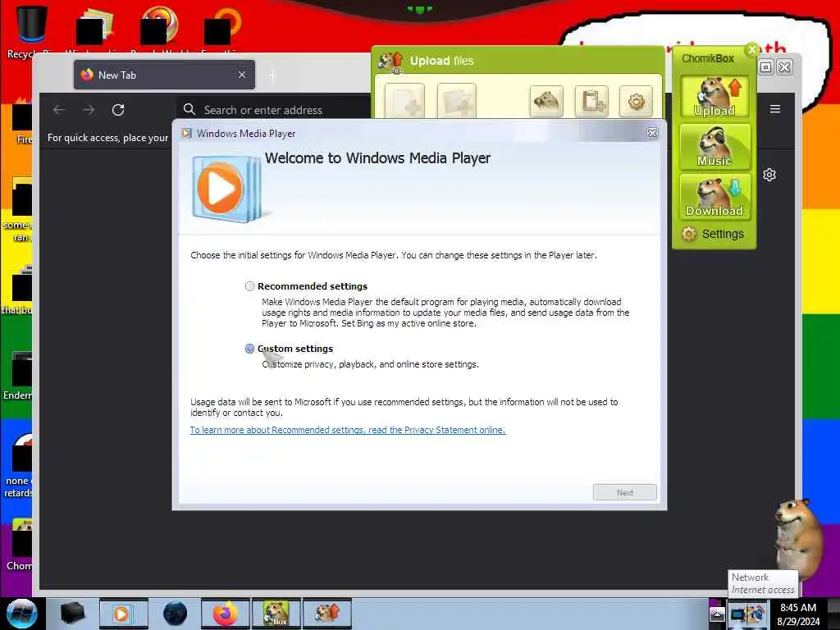Open ChomikBox Settings
Viewport: 840px width, 630px height.
[x=713, y=234]
